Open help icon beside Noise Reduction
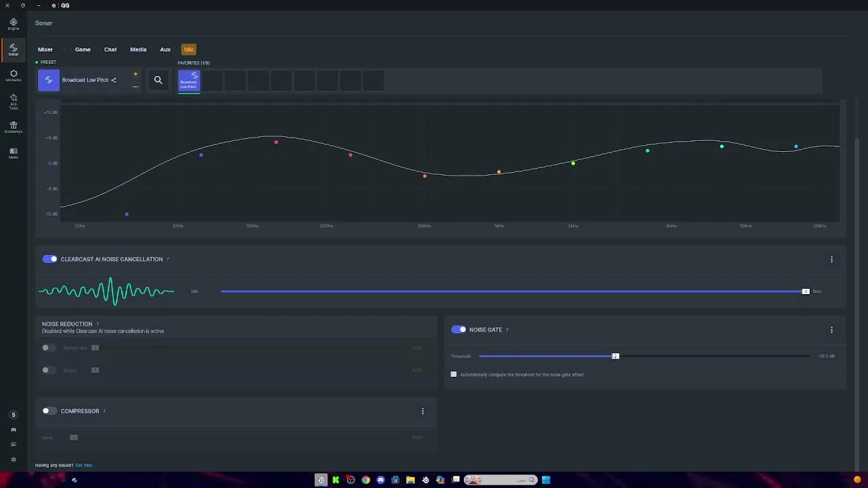The image size is (868, 488). click(x=97, y=324)
